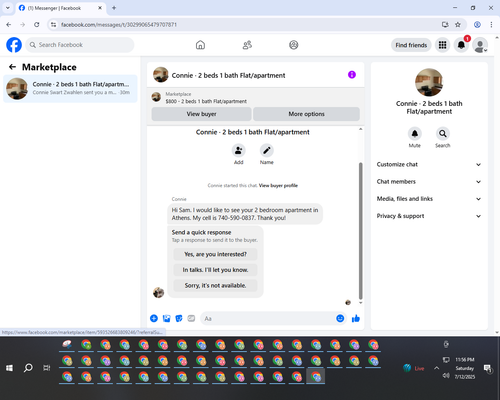This screenshot has height=400, width=500.
Task: Send quick reply 'In talks. I'll let you know.'
Action: click(215, 270)
